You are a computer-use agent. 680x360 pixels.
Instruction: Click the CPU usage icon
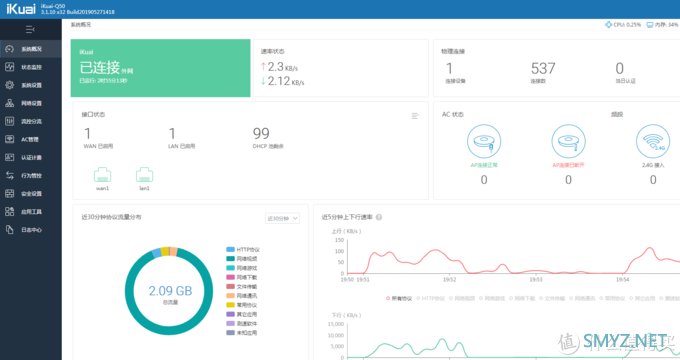coord(608,25)
